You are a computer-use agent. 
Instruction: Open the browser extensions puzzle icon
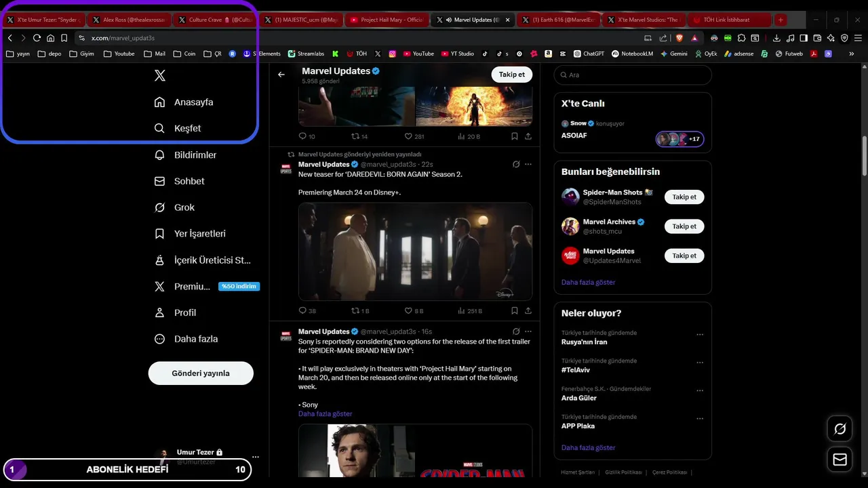(741, 38)
